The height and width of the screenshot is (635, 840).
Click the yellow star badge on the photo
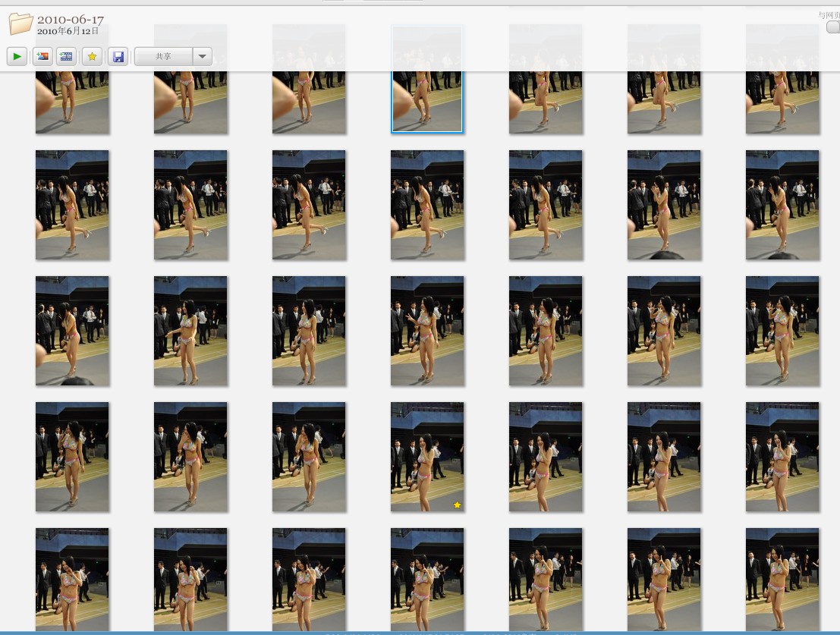coord(457,505)
